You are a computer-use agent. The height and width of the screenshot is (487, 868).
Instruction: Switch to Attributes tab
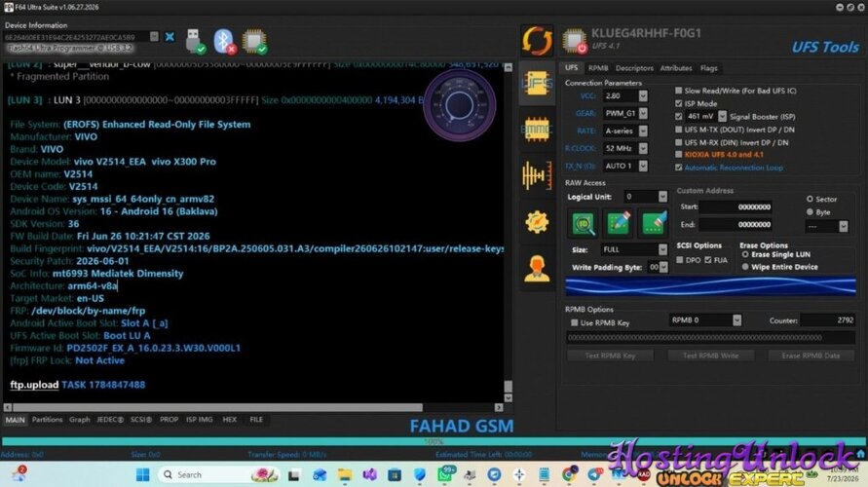[676, 68]
